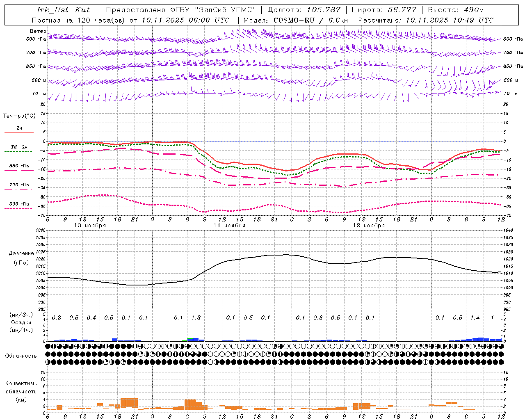Click the solid line sample under the 2м legend
The image size is (525, 420).
coord(19,133)
